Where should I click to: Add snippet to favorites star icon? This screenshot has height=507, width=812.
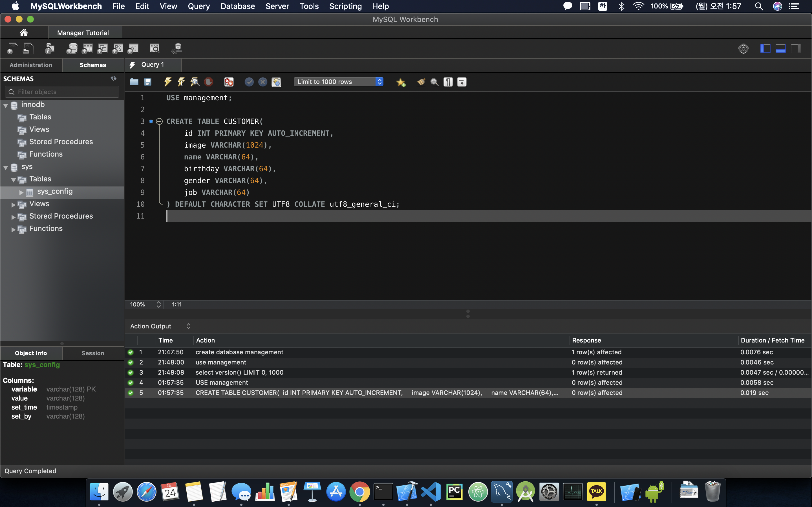click(401, 82)
